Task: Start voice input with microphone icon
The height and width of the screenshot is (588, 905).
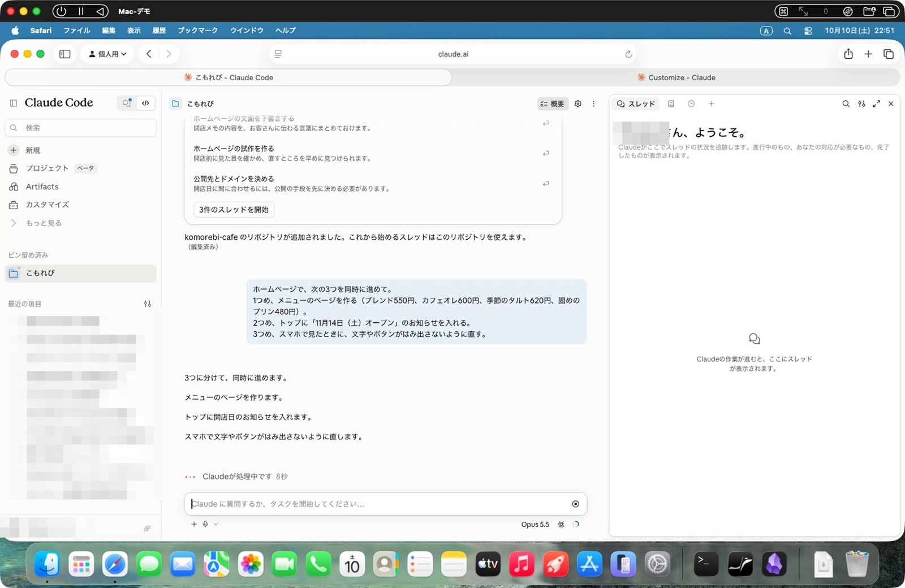Action: (x=205, y=524)
